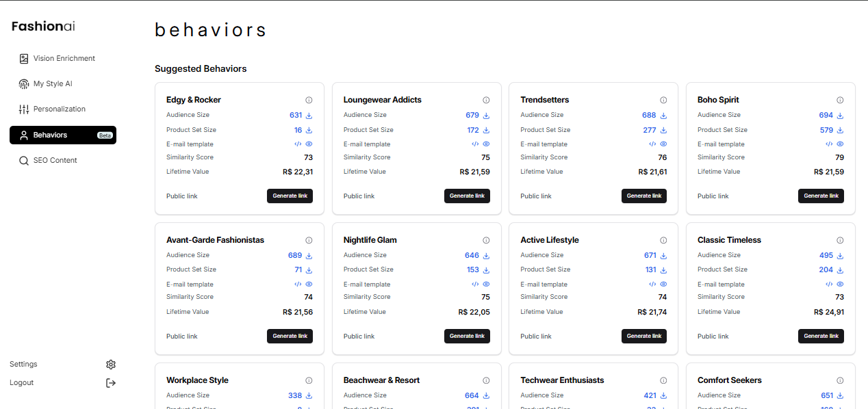Generate link for Classic Timeless
Image resolution: width=868 pixels, height=409 pixels.
[x=821, y=337]
